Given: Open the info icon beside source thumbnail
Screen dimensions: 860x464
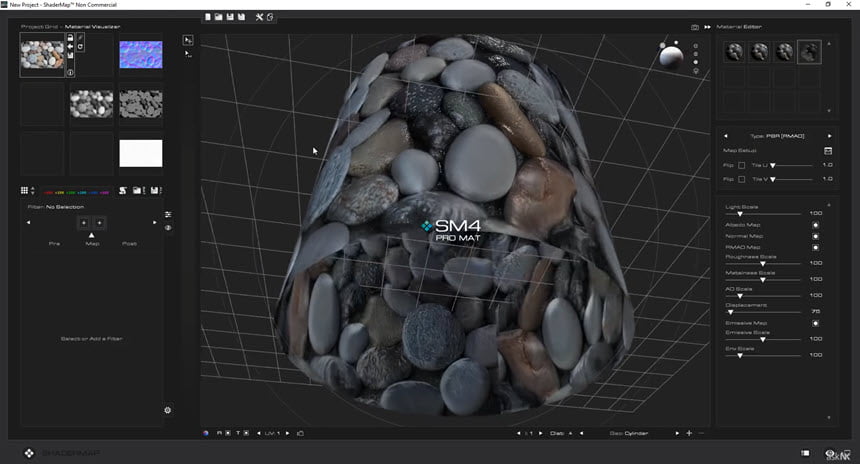Looking at the screenshot, I should click(x=70, y=72).
